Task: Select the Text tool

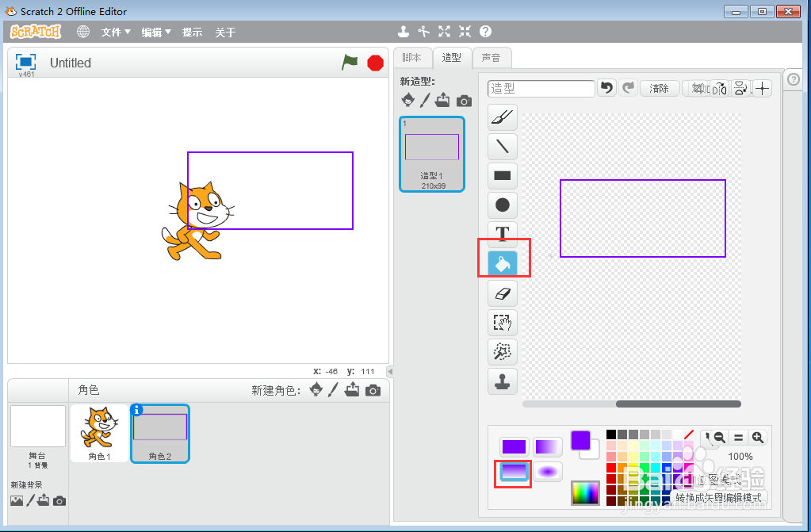Action: point(503,233)
